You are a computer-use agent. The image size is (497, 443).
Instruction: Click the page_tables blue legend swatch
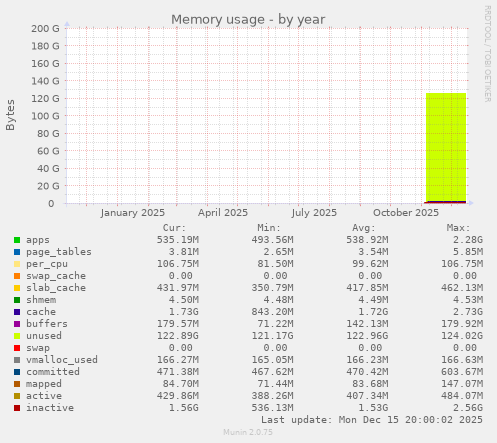click(17, 252)
